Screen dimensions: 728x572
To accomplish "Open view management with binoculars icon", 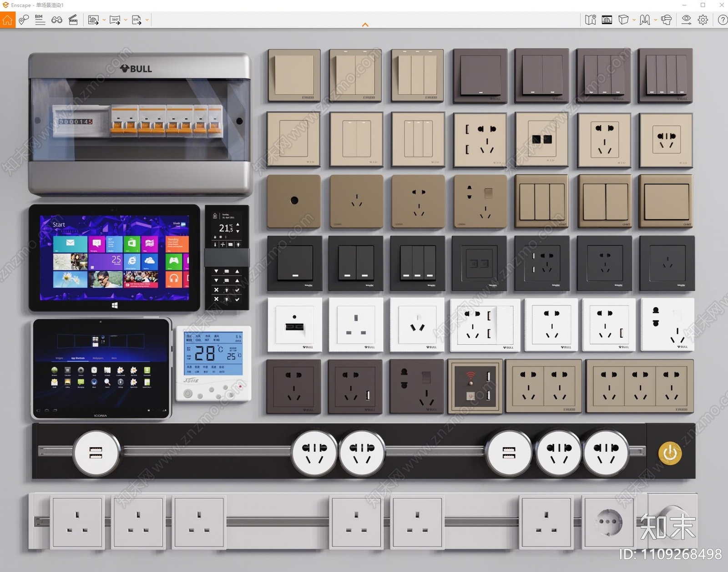I will pos(57,20).
